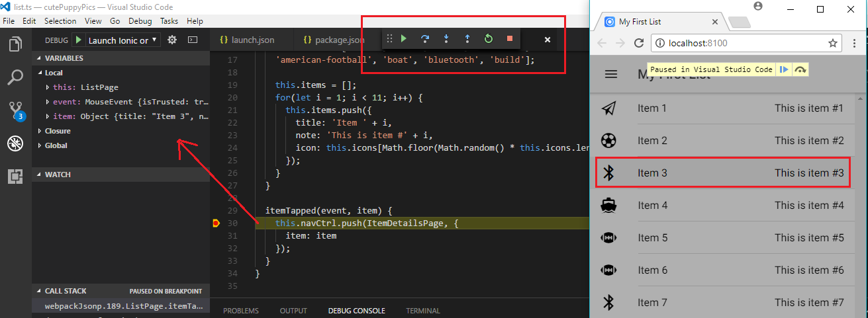Viewport: 868px width, 318px height.
Task: Open the Debug menu
Action: 140,21
